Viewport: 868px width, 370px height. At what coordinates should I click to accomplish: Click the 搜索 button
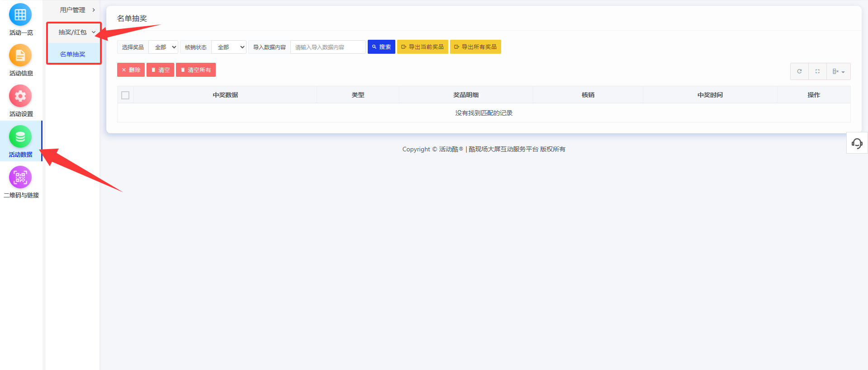click(381, 47)
